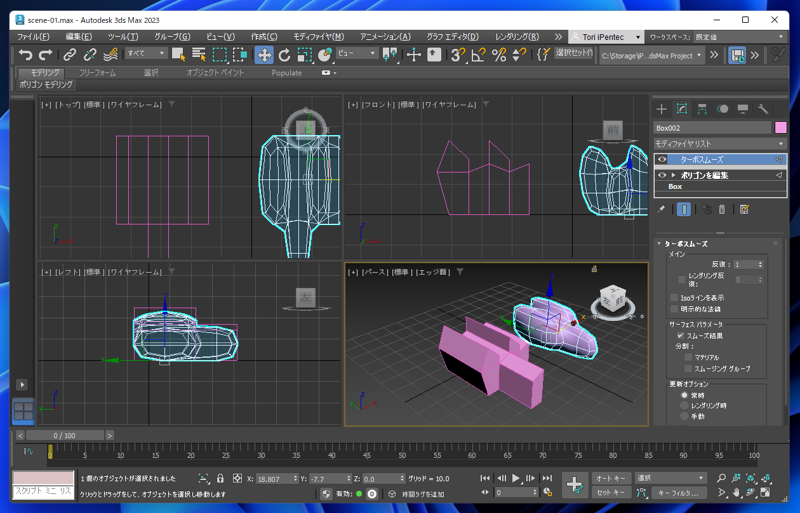Click the セット キー button

point(611,493)
